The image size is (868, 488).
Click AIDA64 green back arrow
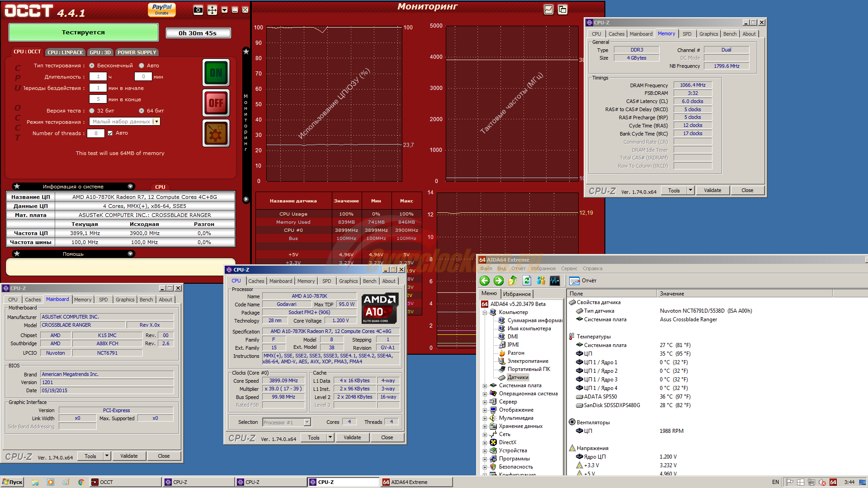[x=485, y=281]
